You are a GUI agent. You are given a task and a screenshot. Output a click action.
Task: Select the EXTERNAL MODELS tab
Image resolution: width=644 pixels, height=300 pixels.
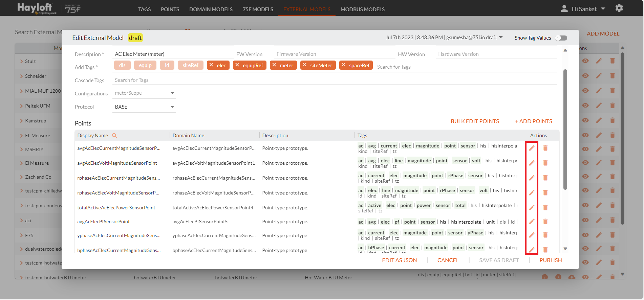(x=307, y=9)
